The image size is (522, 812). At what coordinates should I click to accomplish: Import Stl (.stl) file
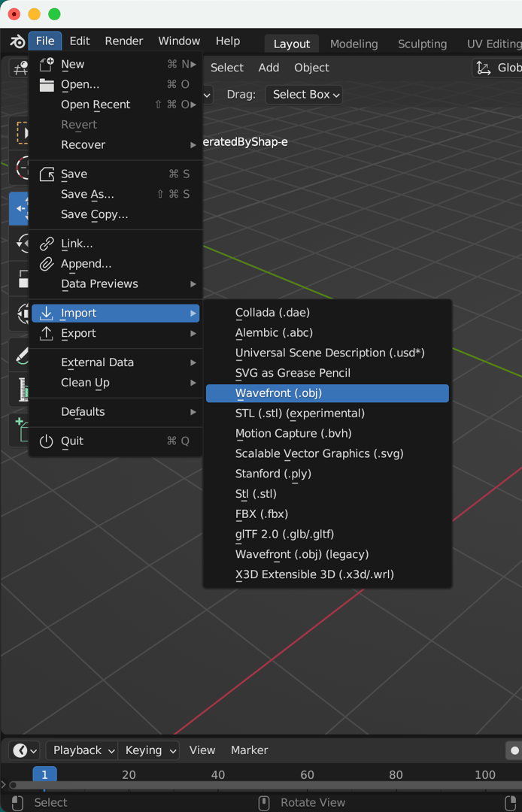(x=327, y=494)
